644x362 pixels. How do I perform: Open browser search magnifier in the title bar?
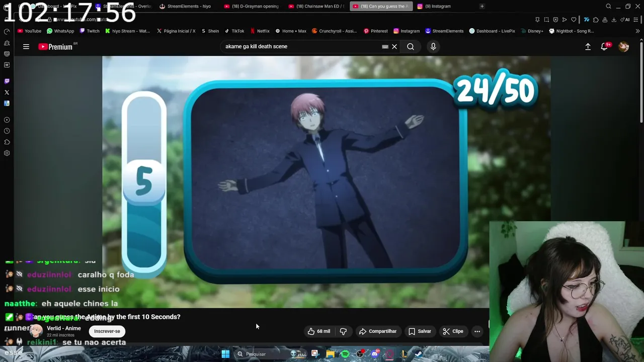(608, 6)
